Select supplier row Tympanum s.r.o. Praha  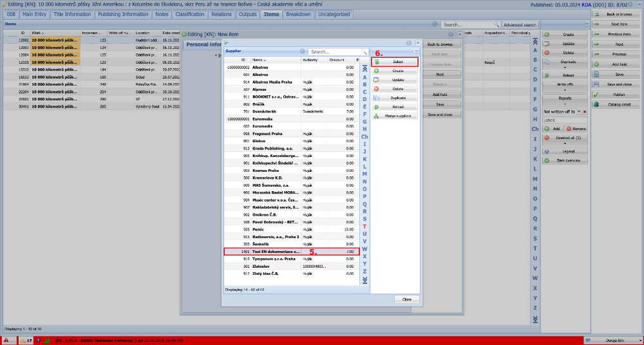click(292, 259)
